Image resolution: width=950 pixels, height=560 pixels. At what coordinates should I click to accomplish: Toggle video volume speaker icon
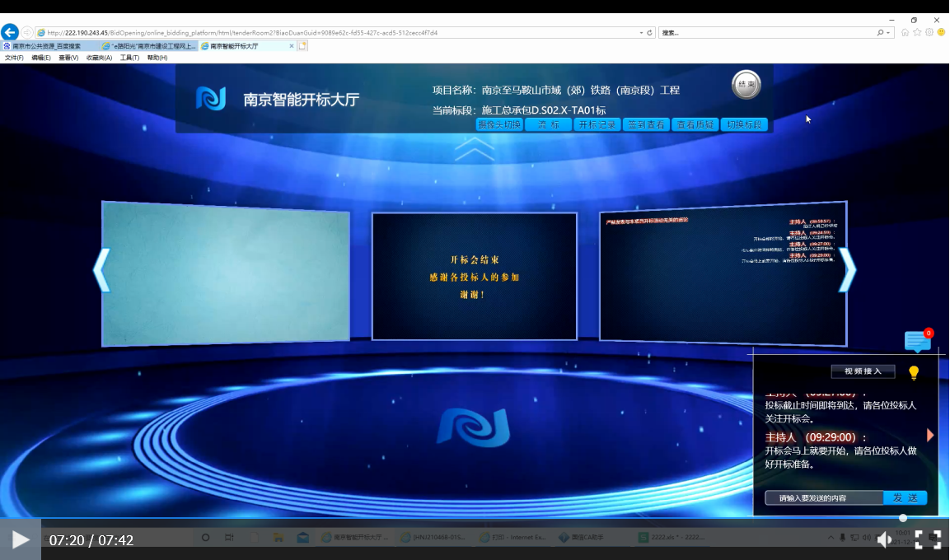(x=885, y=539)
